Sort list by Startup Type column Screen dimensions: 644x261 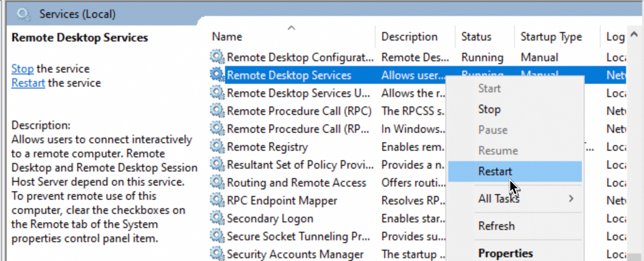pos(551,37)
